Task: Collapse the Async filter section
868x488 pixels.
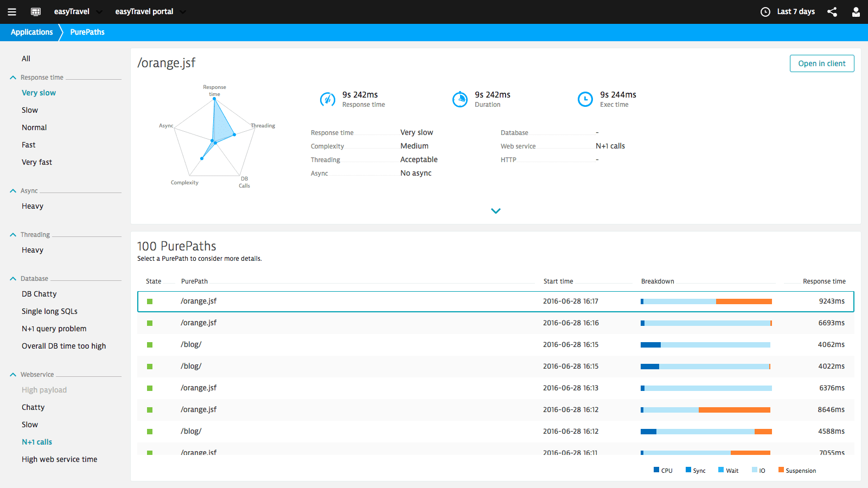Action: (x=13, y=191)
